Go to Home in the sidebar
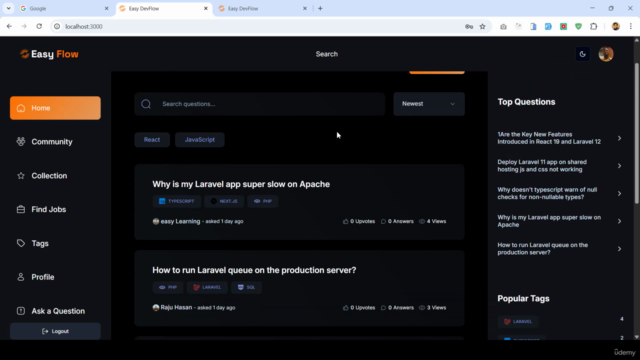 (55, 108)
